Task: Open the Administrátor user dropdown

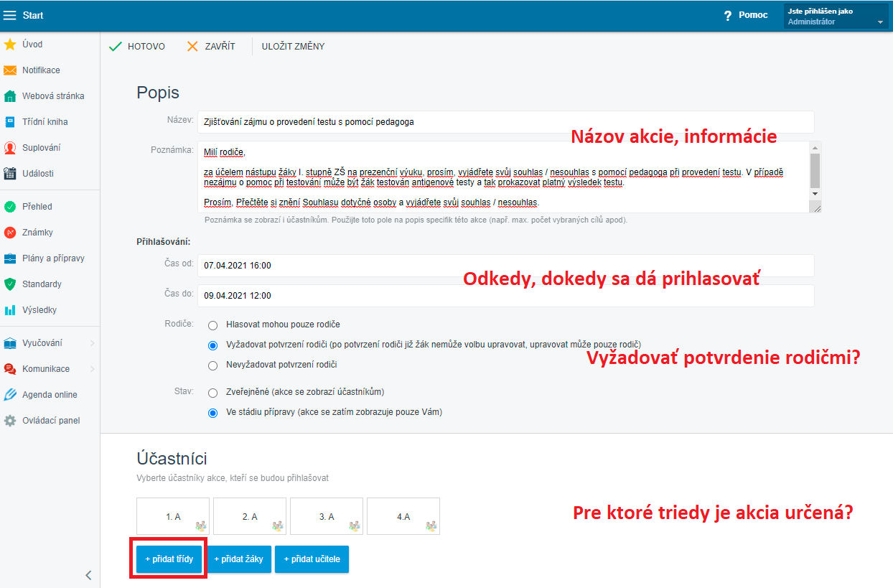Action: click(881, 22)
